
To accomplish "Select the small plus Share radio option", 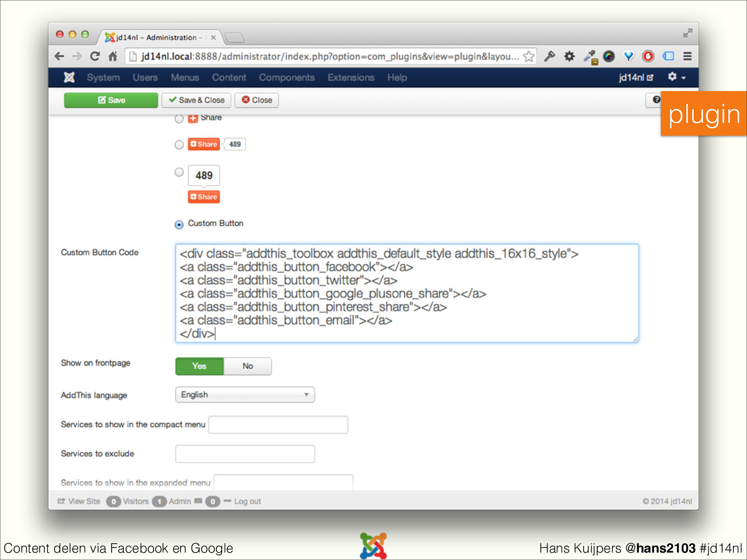I will point(179,119).
